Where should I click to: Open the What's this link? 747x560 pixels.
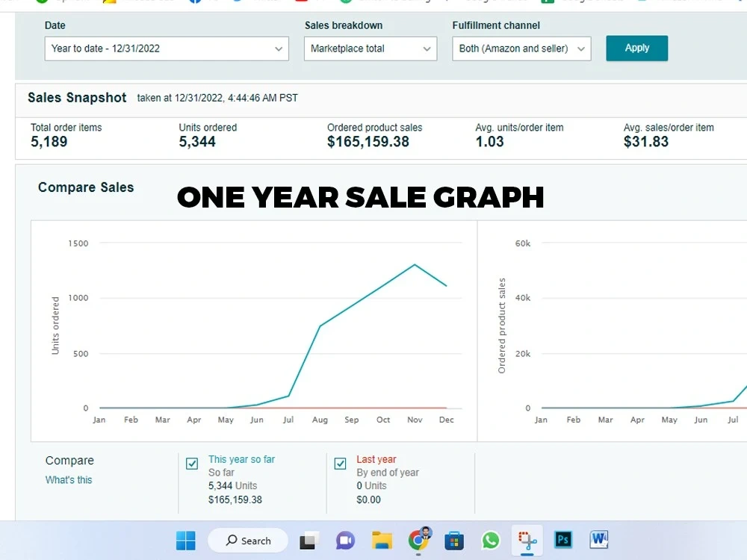click(69, 480)
